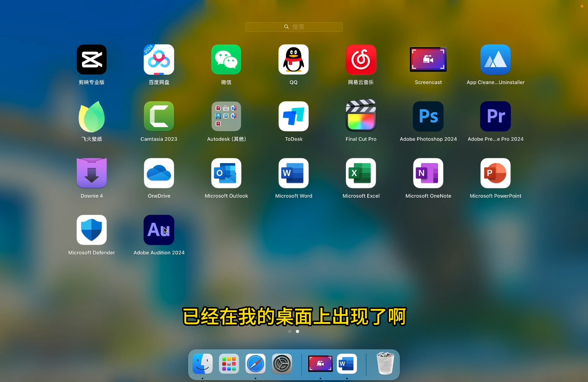This screenshot has height=382, width=588.
Task: Open Microsoft Defender
Action: click(x=92, y=230)
